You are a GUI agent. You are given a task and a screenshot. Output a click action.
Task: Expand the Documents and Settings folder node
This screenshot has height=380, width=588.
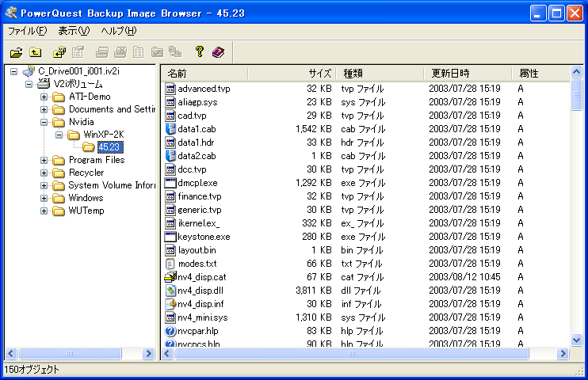[x=44, y=109]
